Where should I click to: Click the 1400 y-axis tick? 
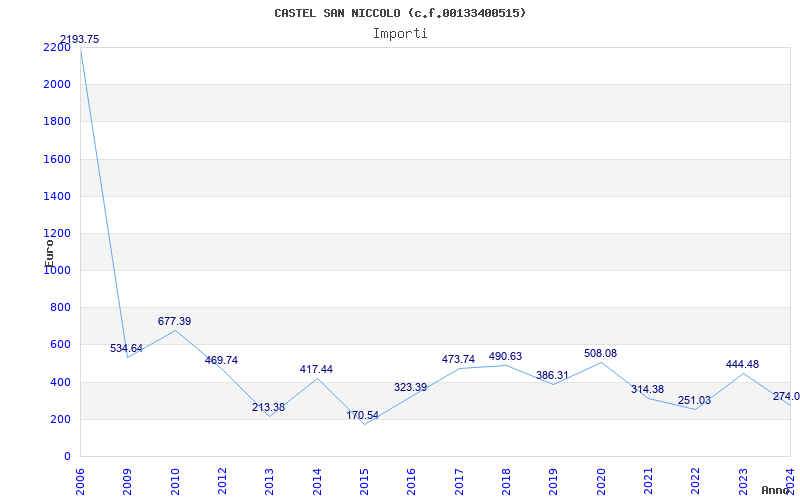(57, 196)
